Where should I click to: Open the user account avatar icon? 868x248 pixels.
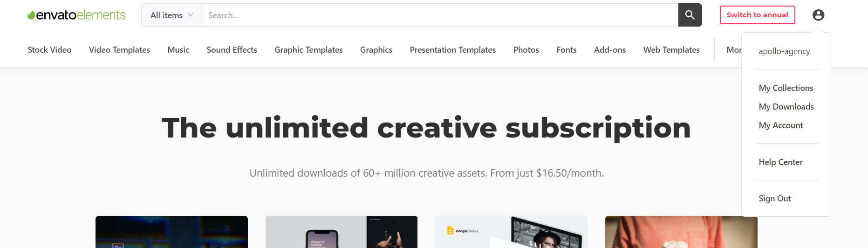pos(818,15)
